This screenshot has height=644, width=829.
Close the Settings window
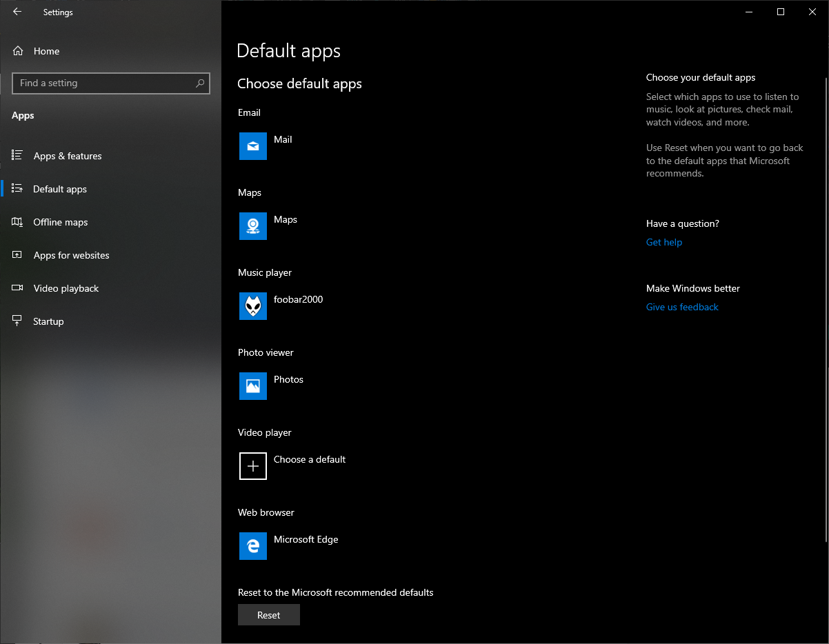(812, 12)
